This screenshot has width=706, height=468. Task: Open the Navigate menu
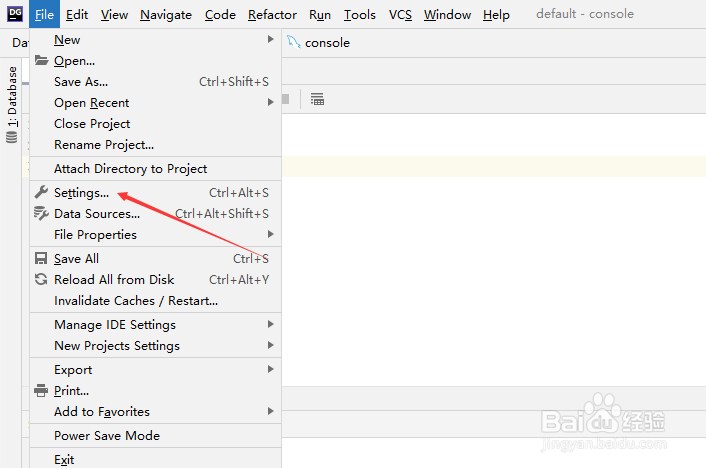pos(166,15)
